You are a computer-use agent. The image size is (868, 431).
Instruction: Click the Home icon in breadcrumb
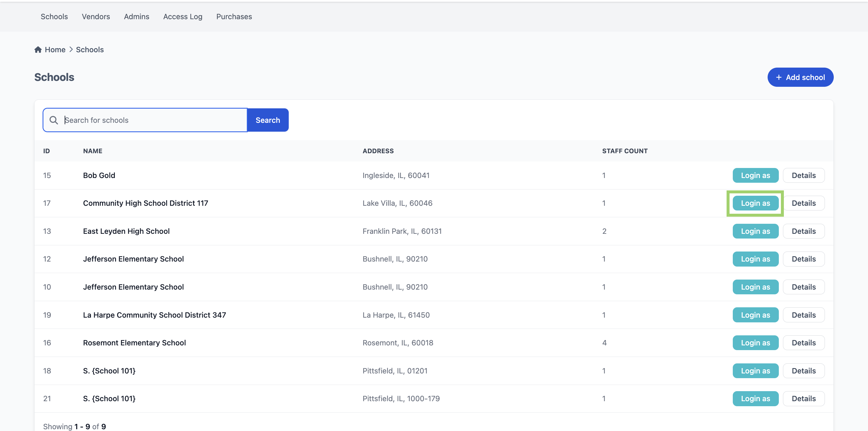38,50
